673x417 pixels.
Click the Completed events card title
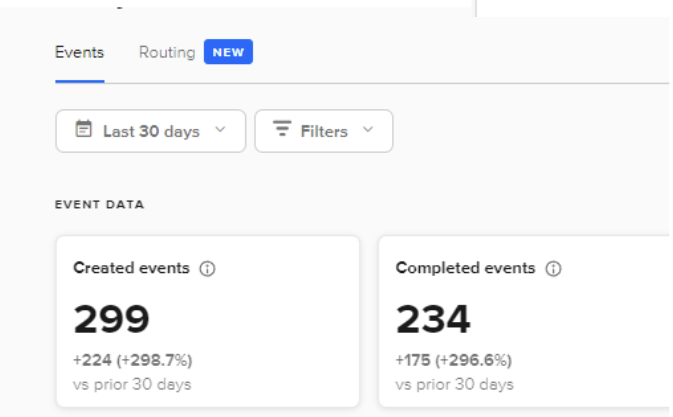pyautogui.click(x=465, y=268)
